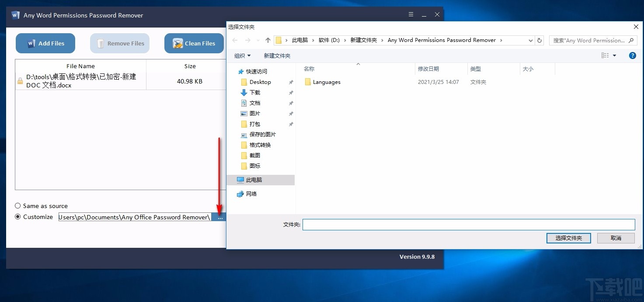Click the lock icon beside the encrypted docx file

(19, 81)
